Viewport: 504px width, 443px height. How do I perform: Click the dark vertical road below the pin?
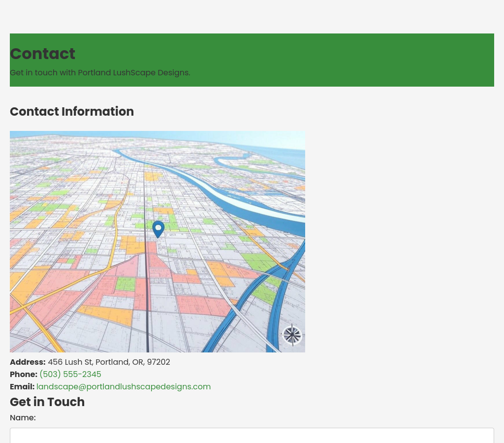pos(147,295)
